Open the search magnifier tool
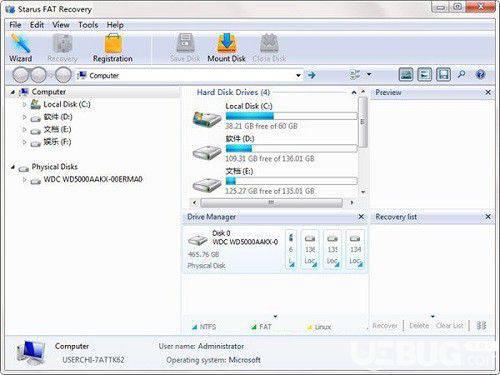Image resolution: width=500 pixels, height=375 pixels. coord(462,74)
